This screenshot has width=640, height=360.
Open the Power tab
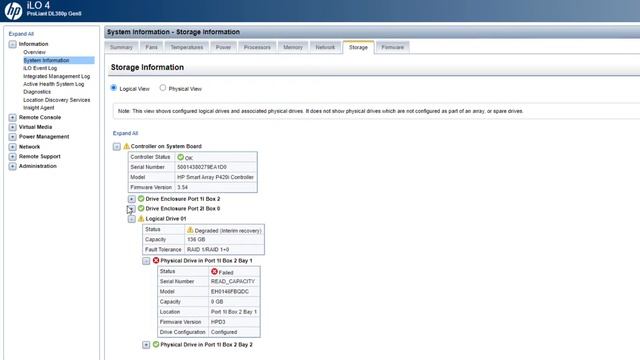point(223,47)
